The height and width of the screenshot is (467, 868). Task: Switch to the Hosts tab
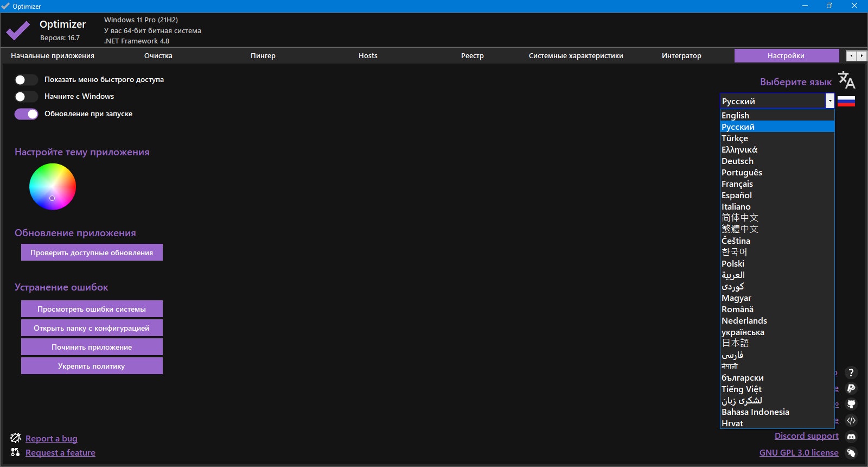(x=368, y=55)
